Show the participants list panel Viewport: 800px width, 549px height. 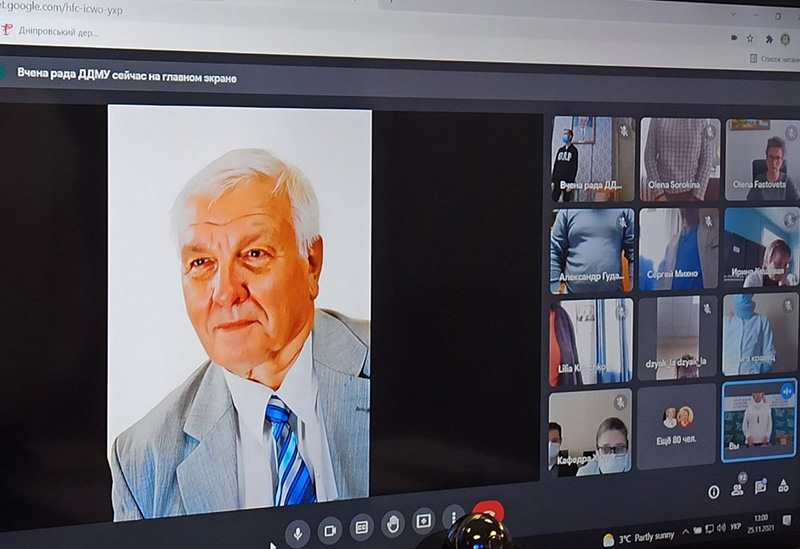tap(738, 489)
